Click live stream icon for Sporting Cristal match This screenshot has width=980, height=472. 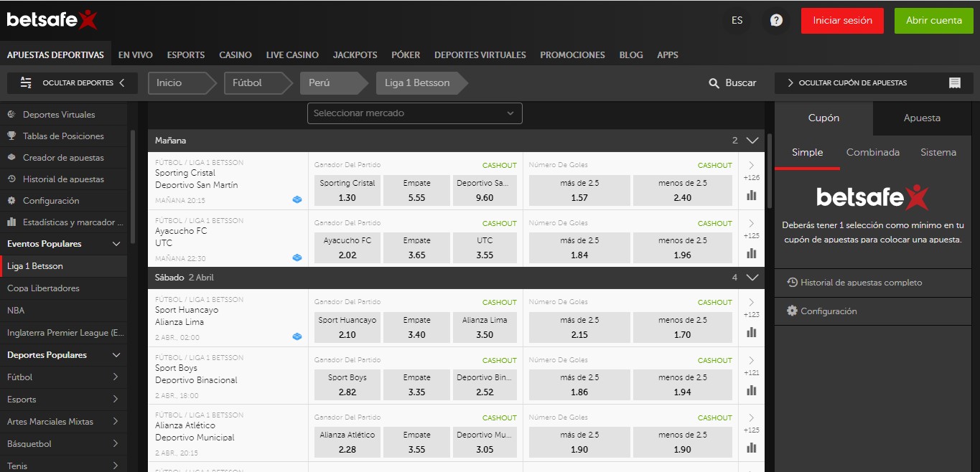point(297,199)
